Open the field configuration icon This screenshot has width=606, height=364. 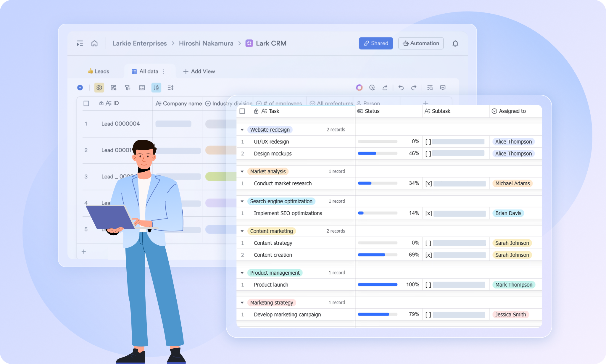[x=113, y=88]
